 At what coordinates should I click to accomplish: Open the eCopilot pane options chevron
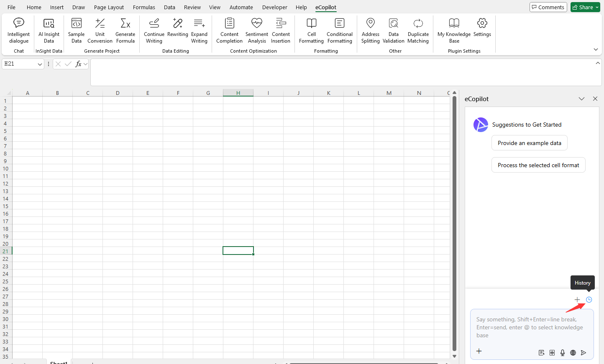click(581, 99)
